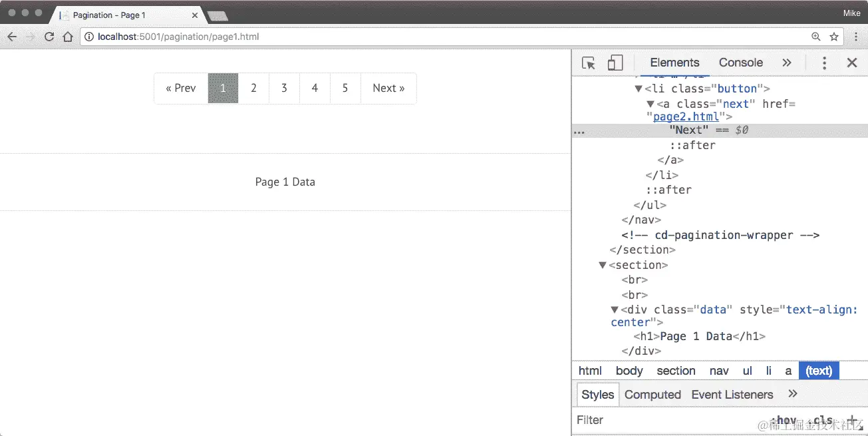Click li in the breadcrumb bar
868x436 pixels.
click(x=769, y=371)
